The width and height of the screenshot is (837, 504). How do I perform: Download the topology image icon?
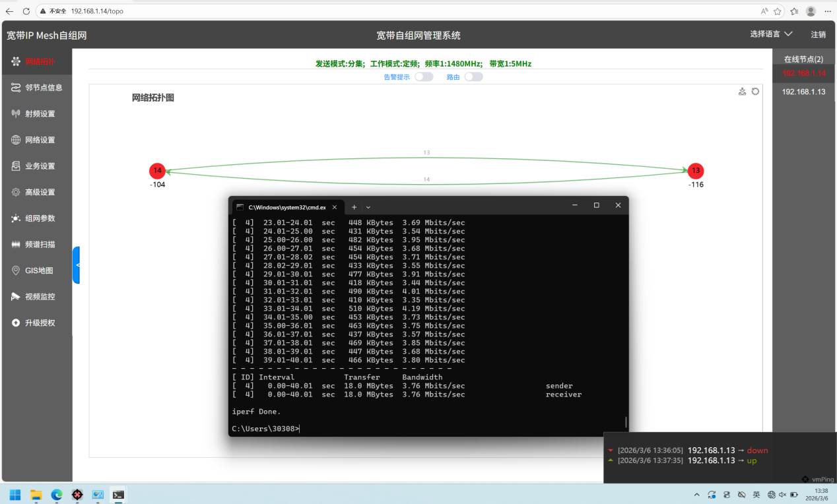[742, 92]
